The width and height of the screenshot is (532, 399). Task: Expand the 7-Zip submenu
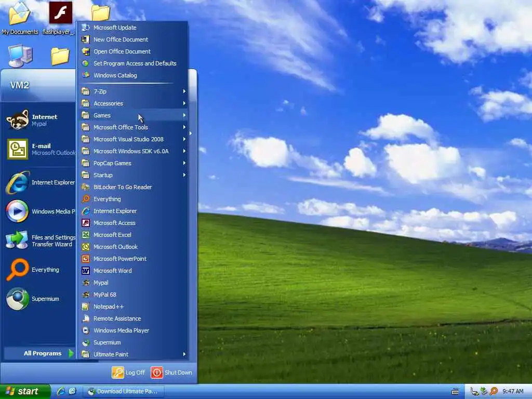point(134,91)
